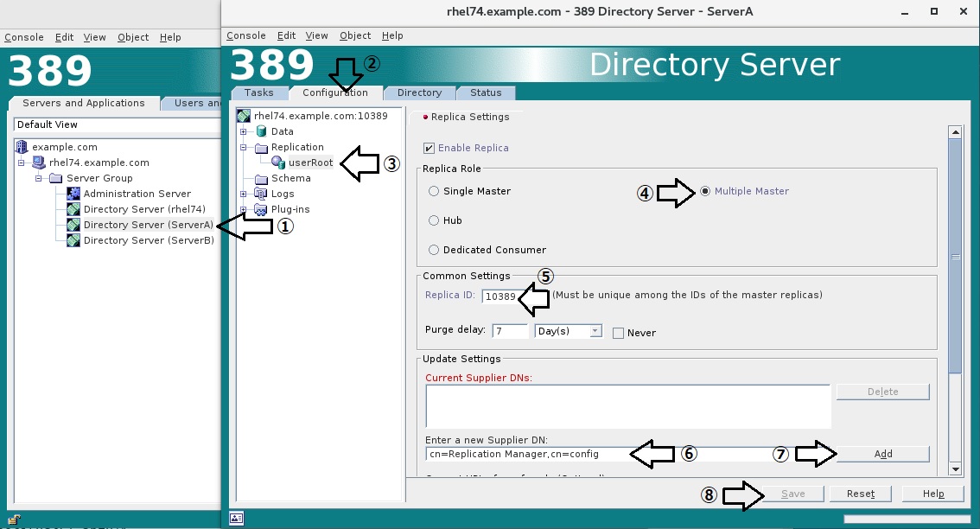The width and height of the screenshot is (980, 529).
Task: Select the Multiple Master radio button
Action: point(707,191)
